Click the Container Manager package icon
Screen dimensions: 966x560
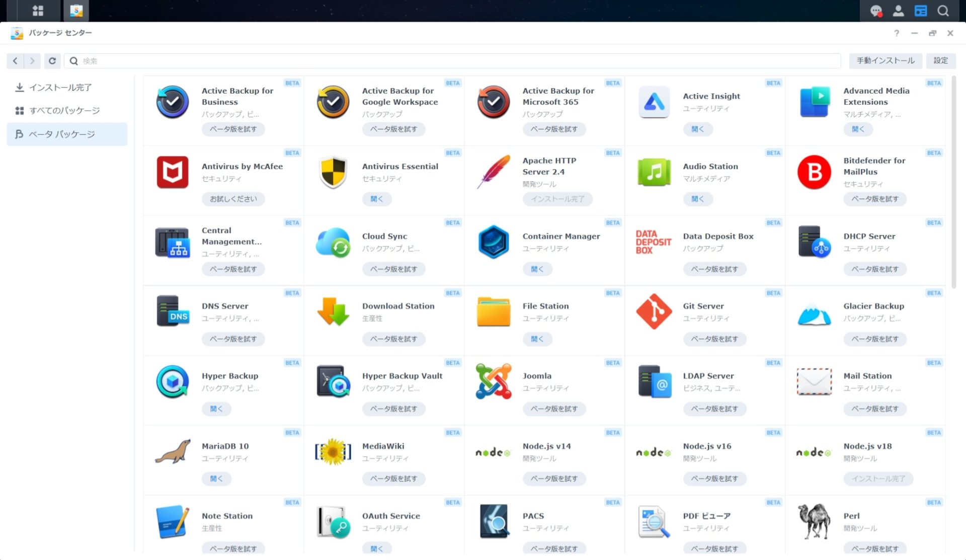coord(493,242)
